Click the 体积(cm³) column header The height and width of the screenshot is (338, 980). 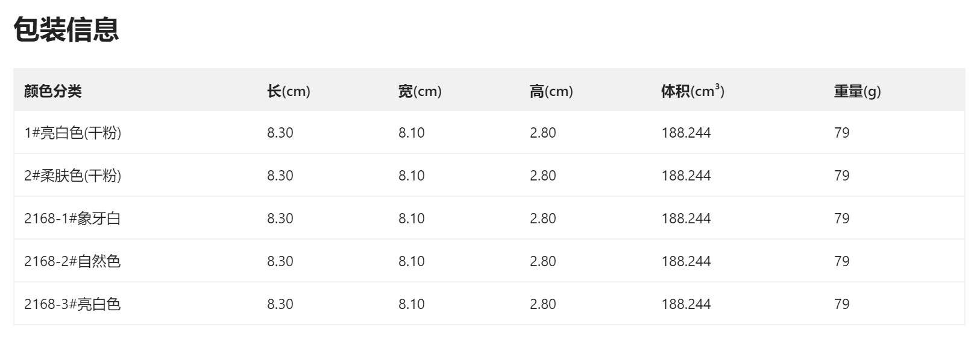[x=692, y=91]
